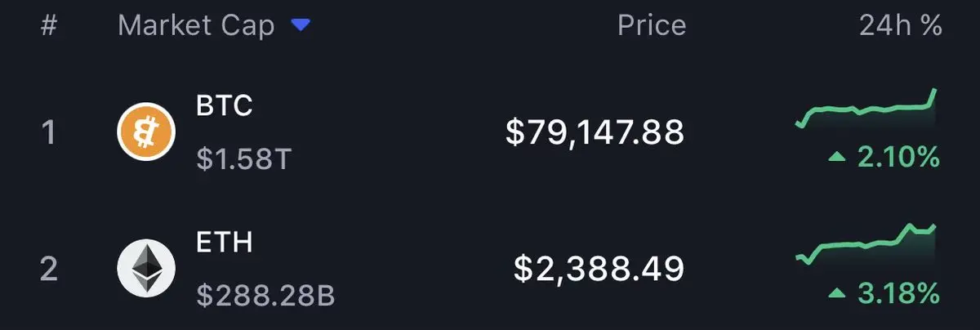Click the ETH price $2,388.49
The height and width of the screenshot is (330, 980).
(599, 268)
